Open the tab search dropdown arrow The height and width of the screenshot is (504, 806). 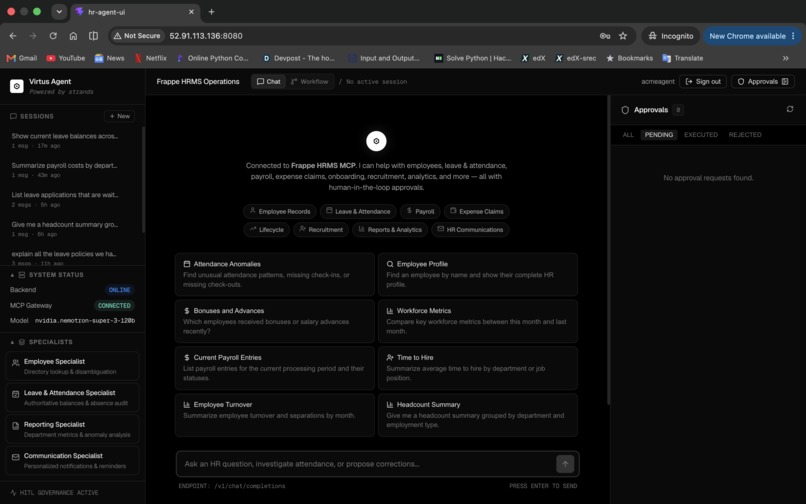[59, 12]
